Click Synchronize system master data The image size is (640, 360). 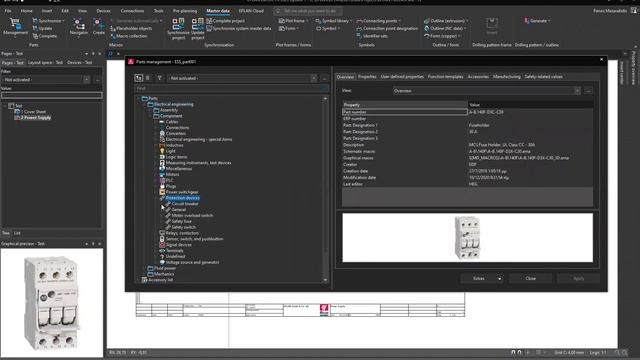239,29
